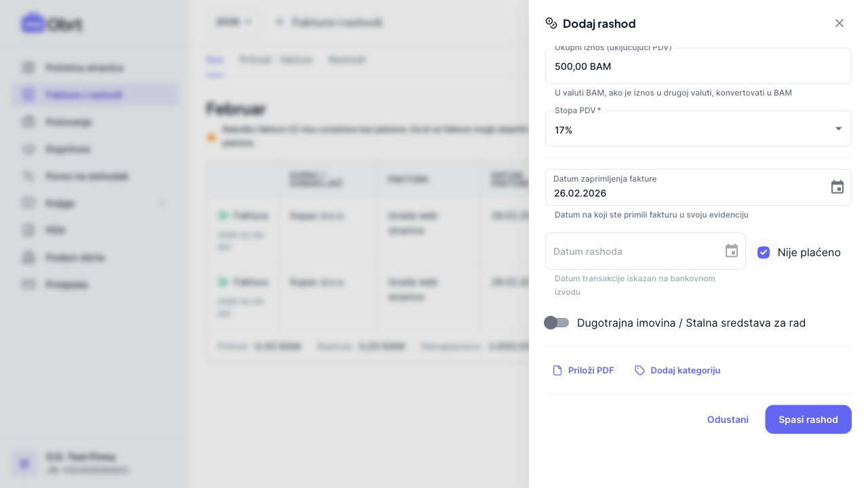The width and height of the screenshot is (868, 488).
Task: Click the document icon beside Priloži PDF
Action: tap(557, 370)
